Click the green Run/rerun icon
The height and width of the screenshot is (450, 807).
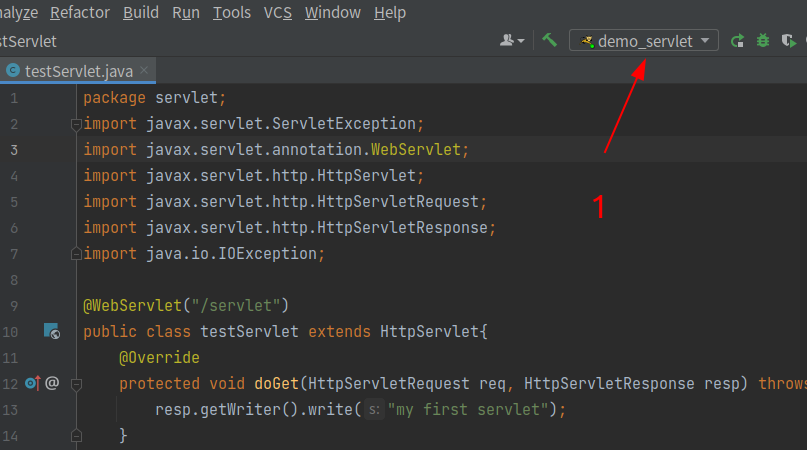[738, 41]
